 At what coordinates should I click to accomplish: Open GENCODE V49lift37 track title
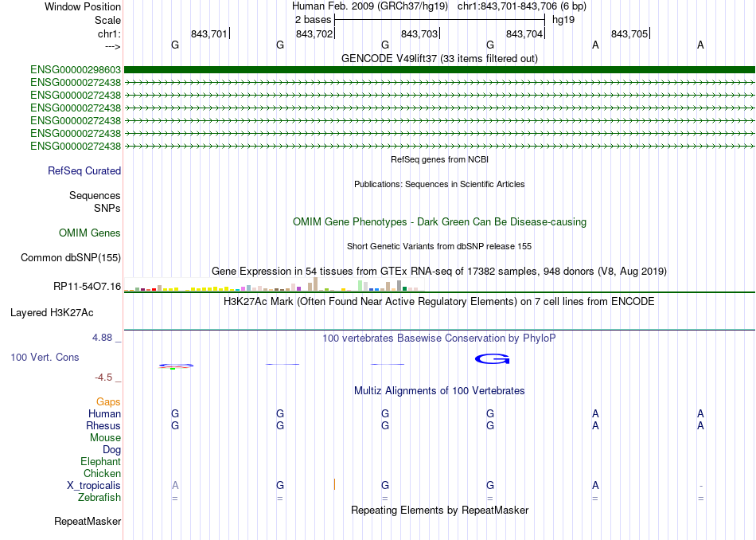[x=439, y=58]
